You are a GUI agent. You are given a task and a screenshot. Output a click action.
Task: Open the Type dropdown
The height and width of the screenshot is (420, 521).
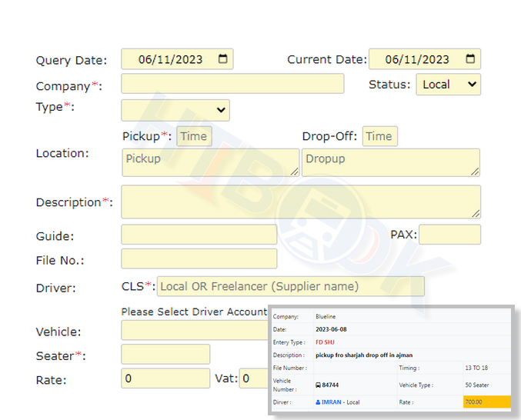coord(175,110)
